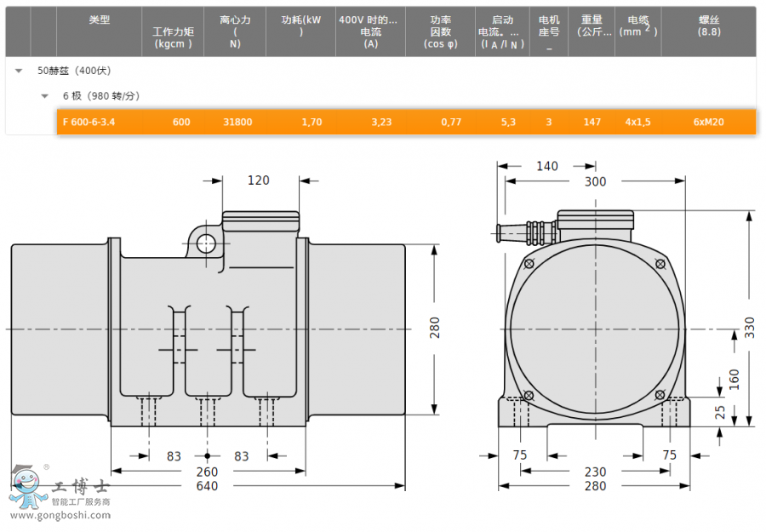Screen dimensions: 766x532
Task: Click the current value 3,23
Action: click(x=381, y=122)
